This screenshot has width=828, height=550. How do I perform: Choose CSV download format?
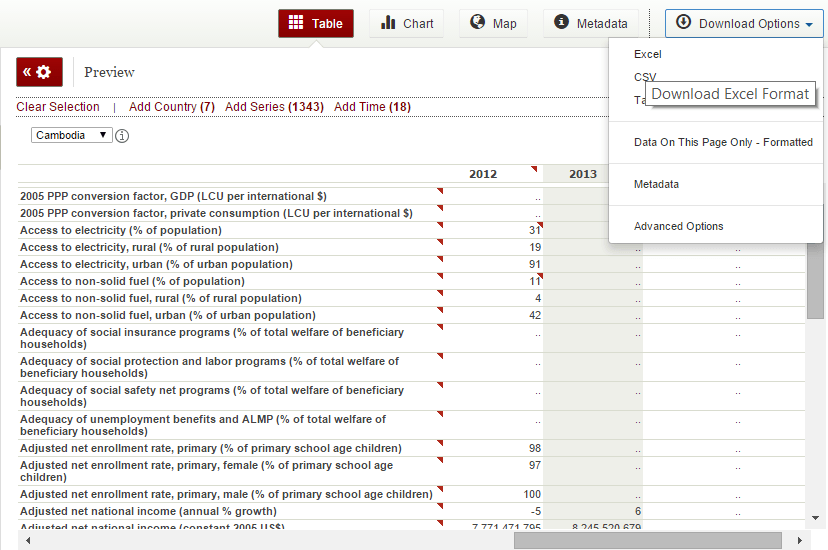point(644,77)
